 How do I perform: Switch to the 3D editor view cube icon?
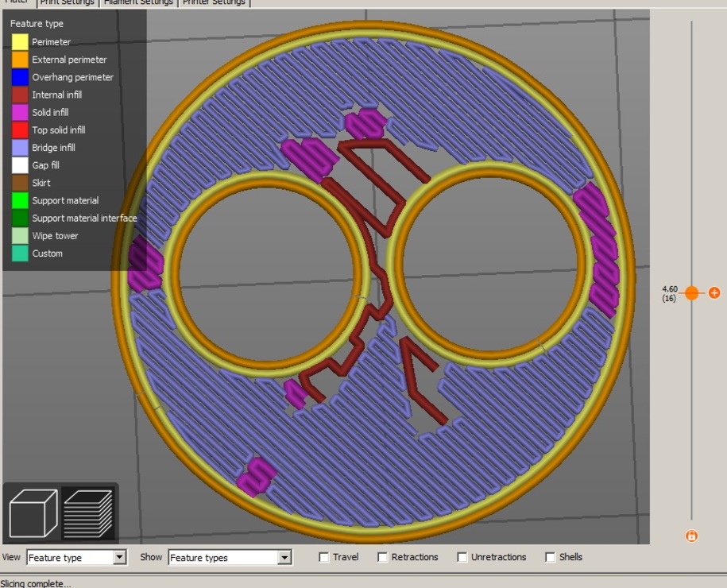33,513
